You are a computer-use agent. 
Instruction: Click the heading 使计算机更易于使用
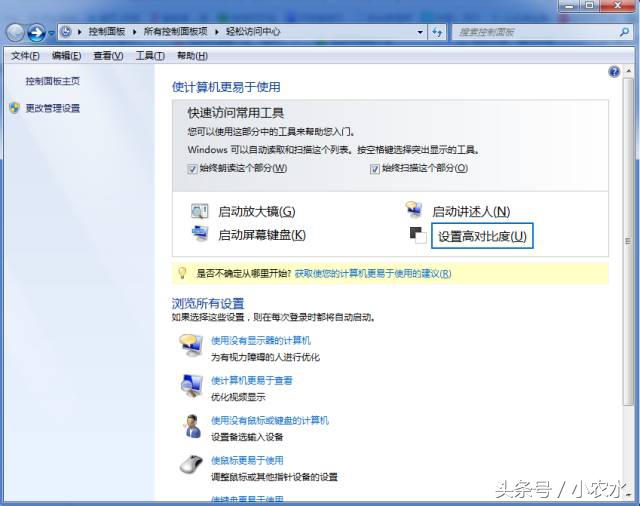226,87
